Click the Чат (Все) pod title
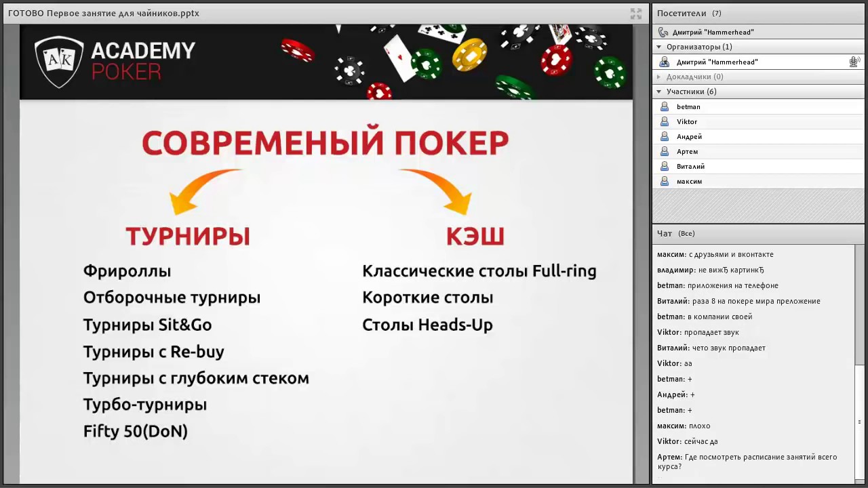 676,233
